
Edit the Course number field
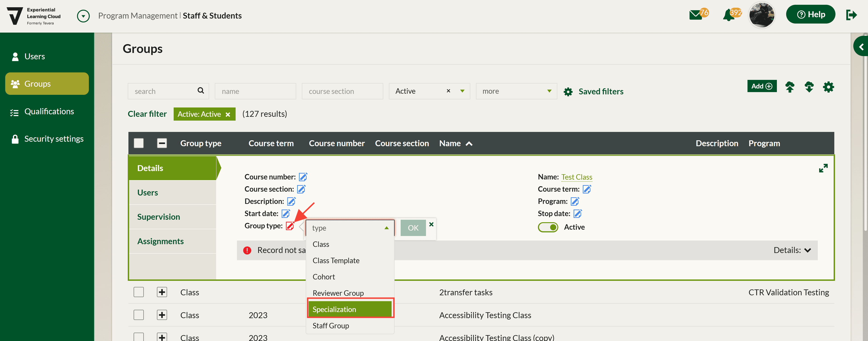(x=303, y=177)
